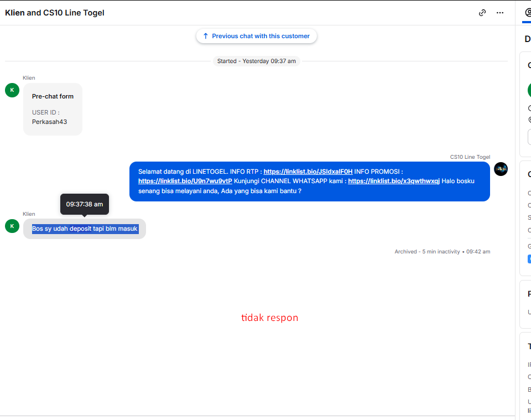Viewport: 531px width, 420px height.
Task: Click the CS10 Line Togel agent avatar
Action: [501, 169]
